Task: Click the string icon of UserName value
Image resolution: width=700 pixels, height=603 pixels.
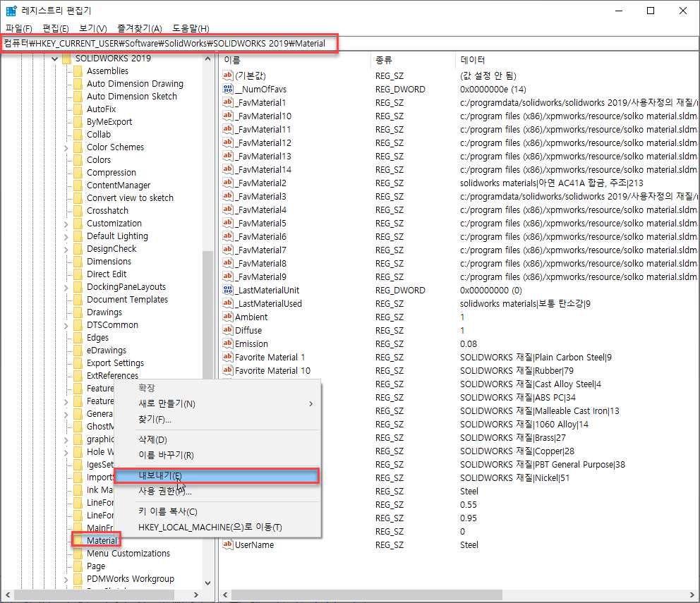Action: (x=228, y=544)
